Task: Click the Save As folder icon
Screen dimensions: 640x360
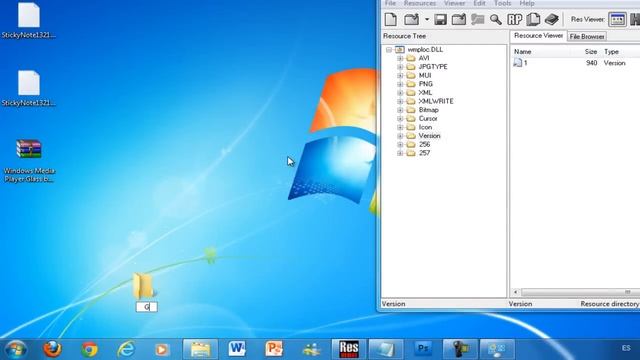Action: coord(459,19)
